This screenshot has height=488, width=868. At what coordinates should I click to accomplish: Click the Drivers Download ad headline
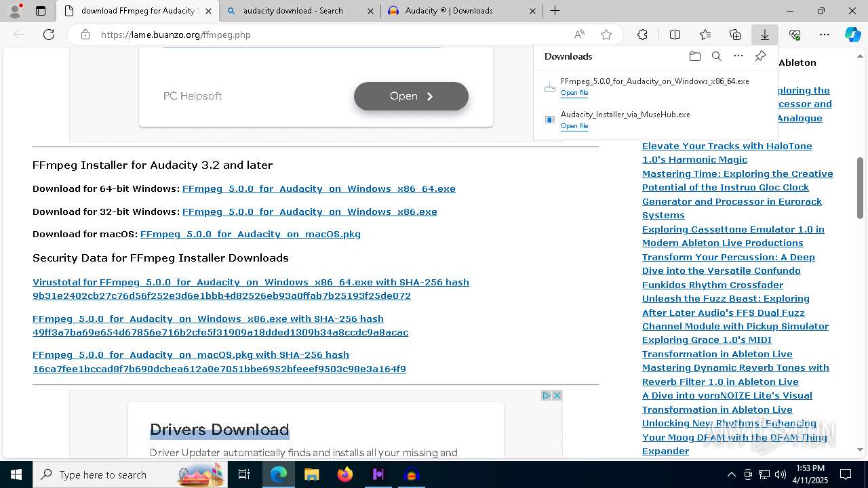click(x=219, y=430)
